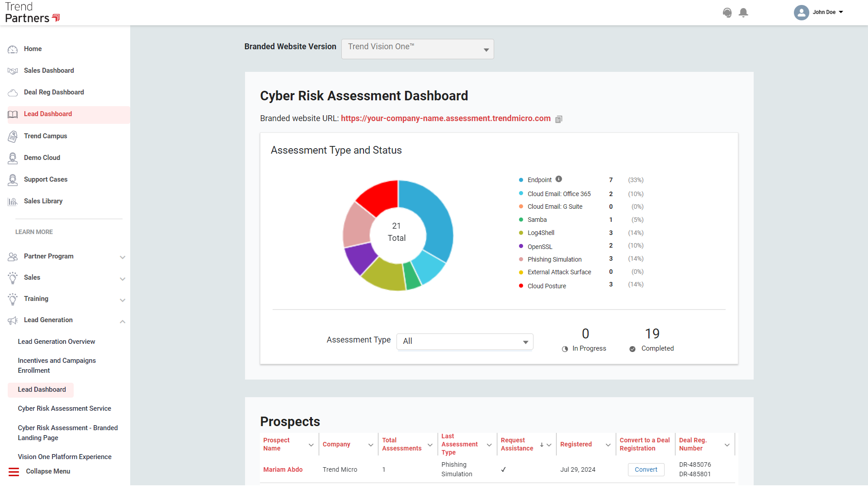Open Demo Cloud in sidebar
Viewport: 868px width, 488px height.
pos(42,158)
